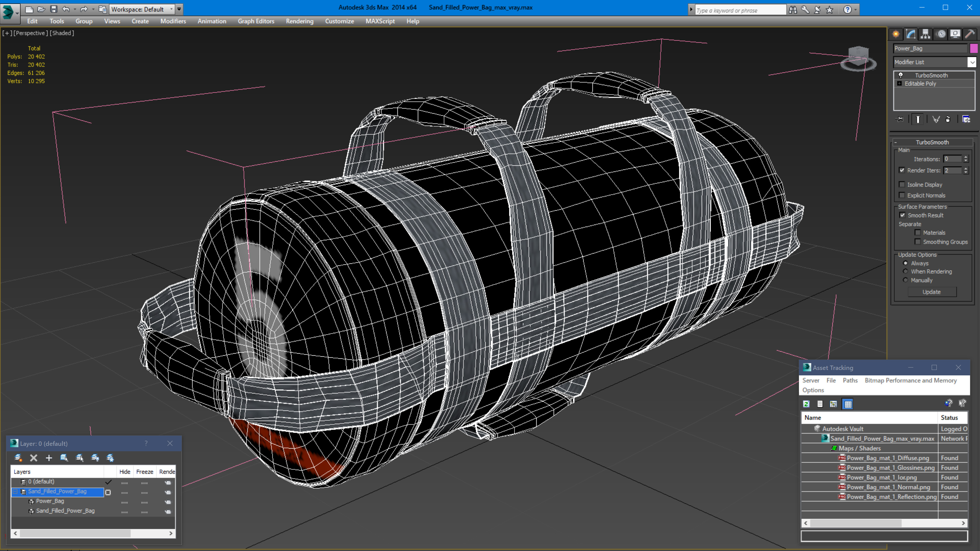The image size is (980, 551).
Task: Toggle Show End Result icon
Action: point(918,119)
